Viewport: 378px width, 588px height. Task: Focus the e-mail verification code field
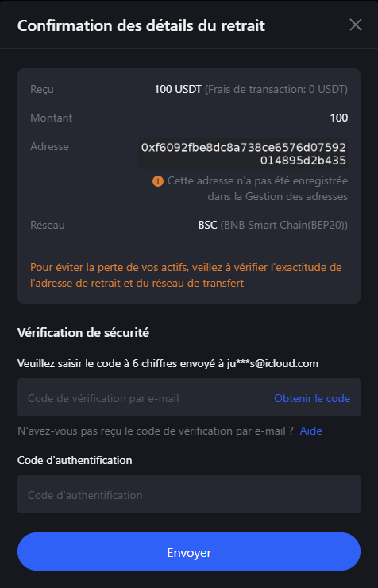(189, 397)
